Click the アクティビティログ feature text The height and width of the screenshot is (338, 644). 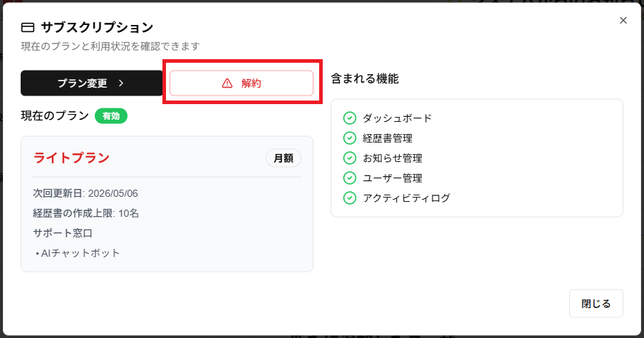click(406, 198)
